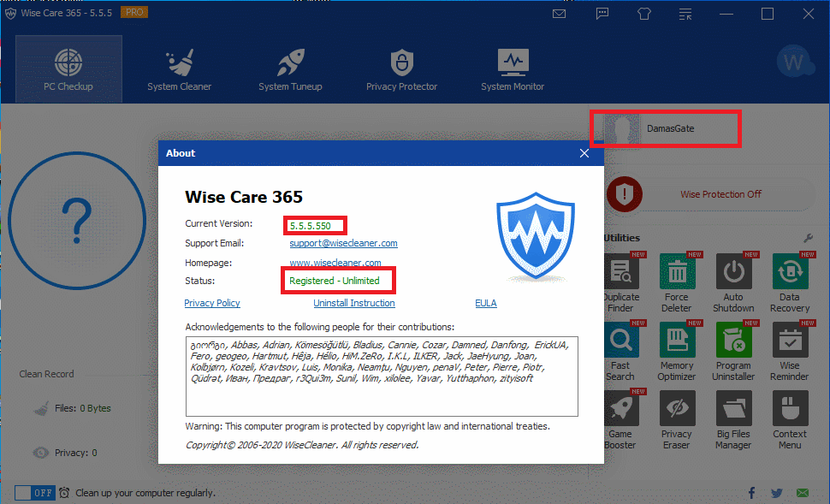Click Privacy: 0 clean record entry
Image resolution: width=830 pixels, height=504 pixels.
coord(65,453)
